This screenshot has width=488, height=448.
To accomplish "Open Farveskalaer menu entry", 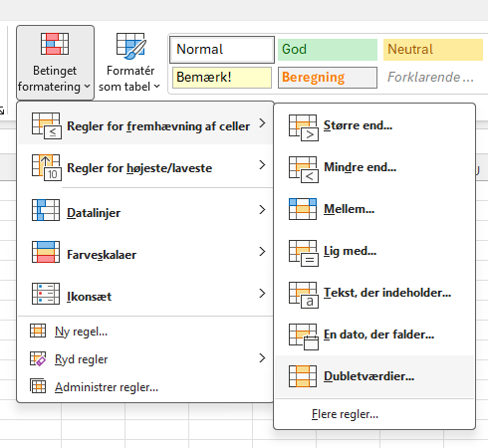I will click(145, 252).
